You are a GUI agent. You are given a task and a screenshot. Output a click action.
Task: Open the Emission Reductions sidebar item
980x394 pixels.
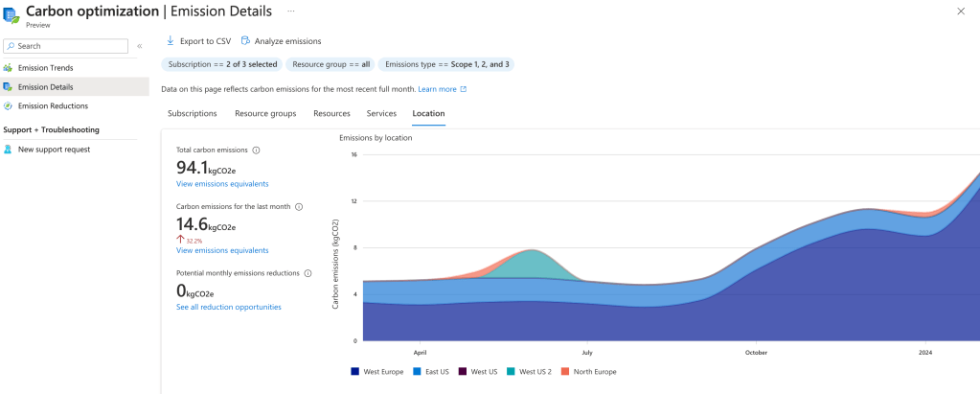53,106
